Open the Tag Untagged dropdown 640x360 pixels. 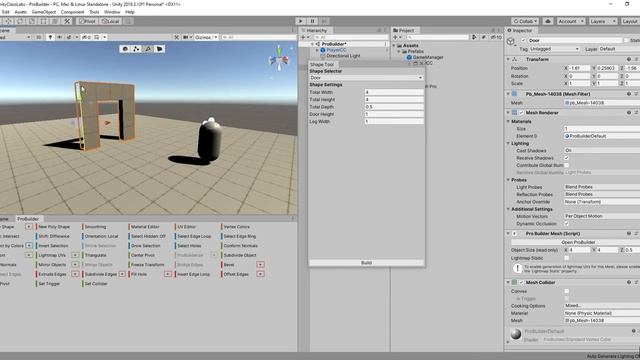coord(555,49)
